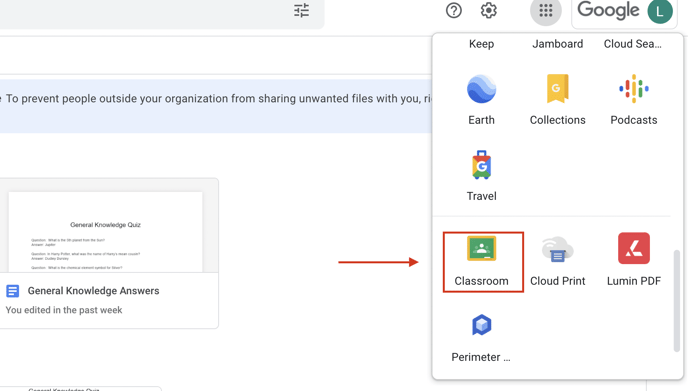Open the General Knowledge Quiz document preview
The height and width of the screenshot is (391, 688).
(x=105, y=231)
